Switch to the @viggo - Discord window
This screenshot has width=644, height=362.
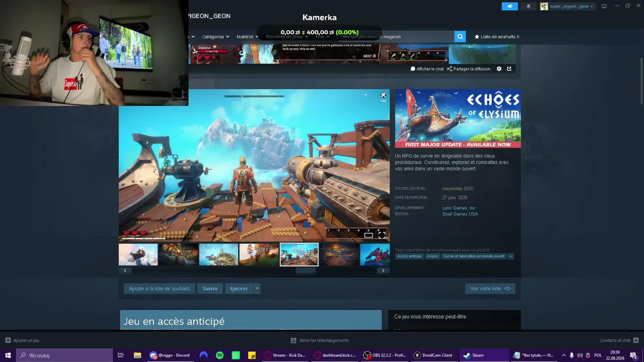coord(170,355)
